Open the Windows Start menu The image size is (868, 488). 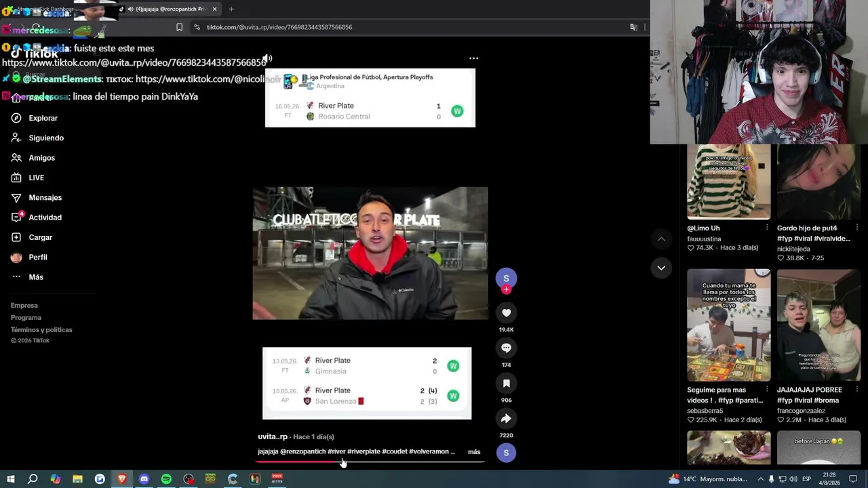click(10, 479)
